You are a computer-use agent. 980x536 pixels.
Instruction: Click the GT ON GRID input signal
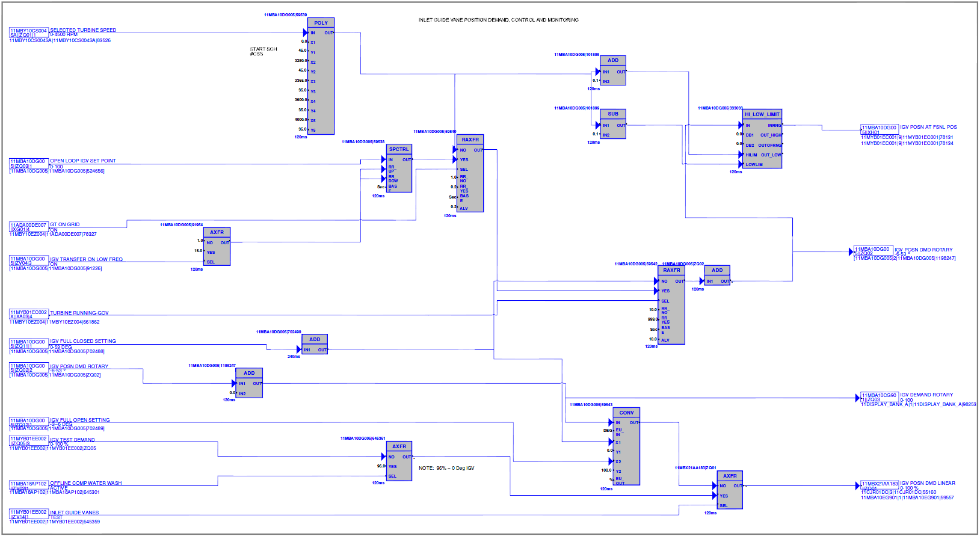tap(64, 224)
